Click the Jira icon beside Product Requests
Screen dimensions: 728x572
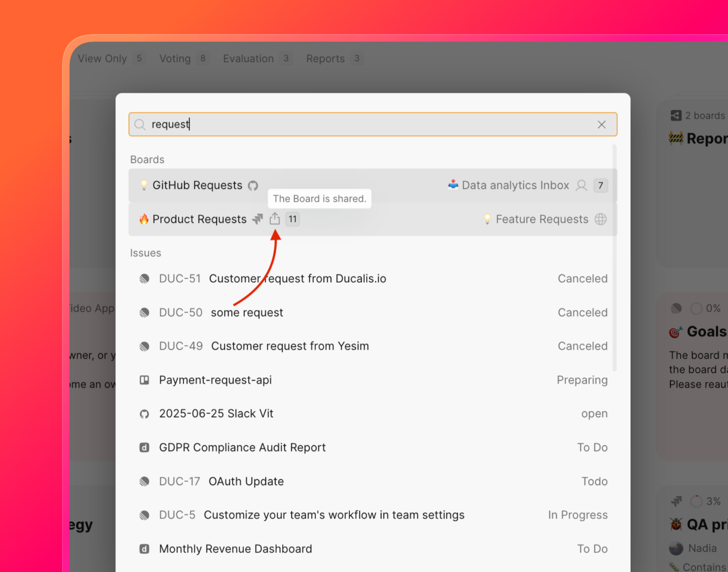click(257, 219)
